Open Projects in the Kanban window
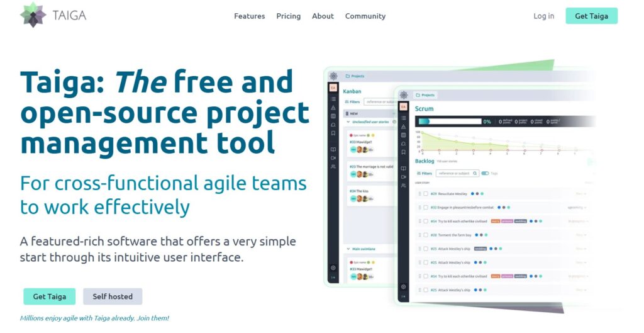The height and width of the screenshot is (333, 644). 355,76
